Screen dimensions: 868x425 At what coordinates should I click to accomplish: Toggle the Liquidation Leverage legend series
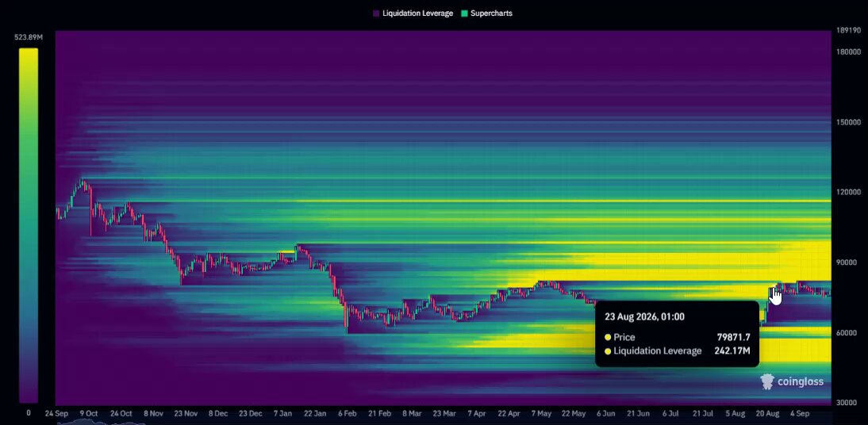coord(413,13)
